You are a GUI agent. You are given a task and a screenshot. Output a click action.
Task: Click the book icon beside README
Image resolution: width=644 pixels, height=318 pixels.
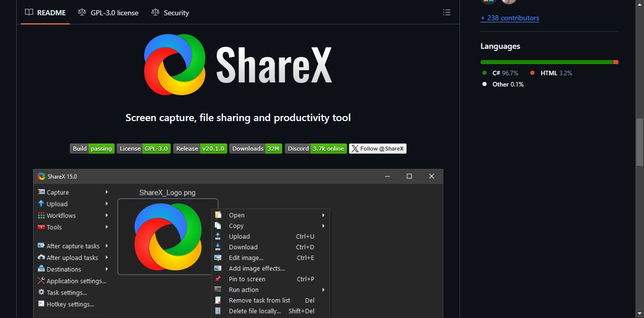point(29,12)
